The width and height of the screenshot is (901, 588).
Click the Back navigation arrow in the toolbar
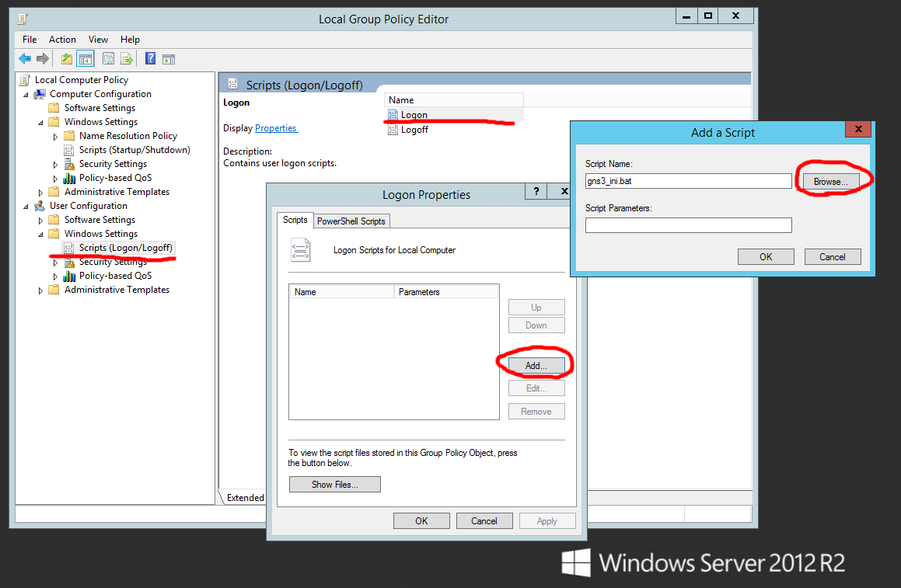click(24, 58)
